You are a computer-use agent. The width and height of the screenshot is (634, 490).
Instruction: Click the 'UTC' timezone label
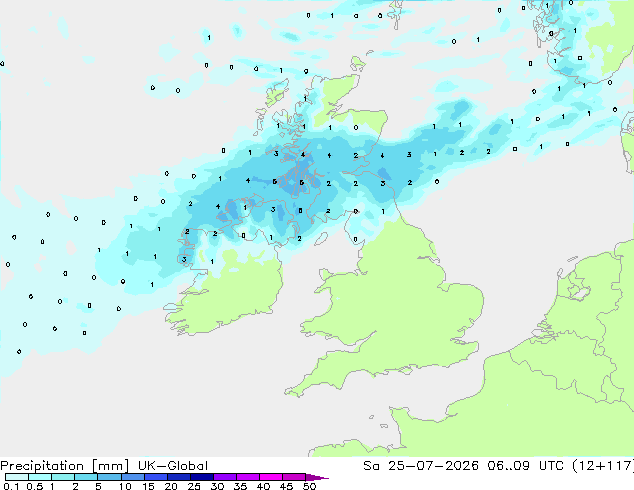(551, 466)
